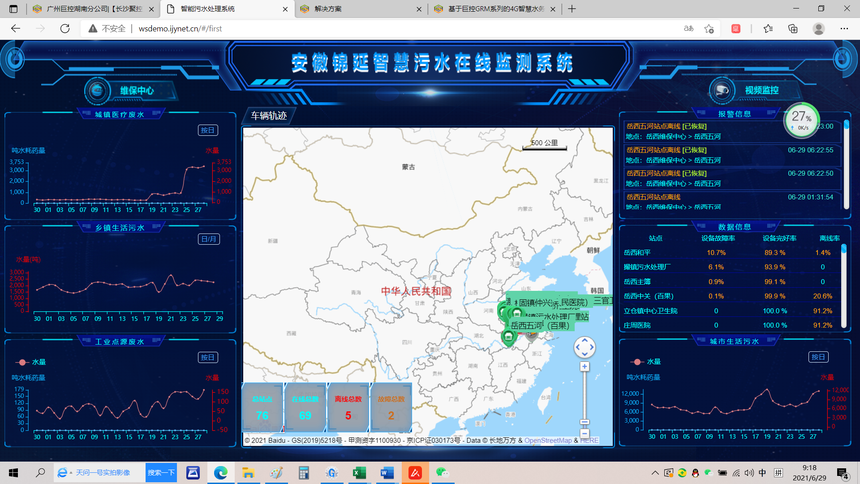Toggle 水量 legend in 城市生活污水 chart
860x484 pixels.
646,362
